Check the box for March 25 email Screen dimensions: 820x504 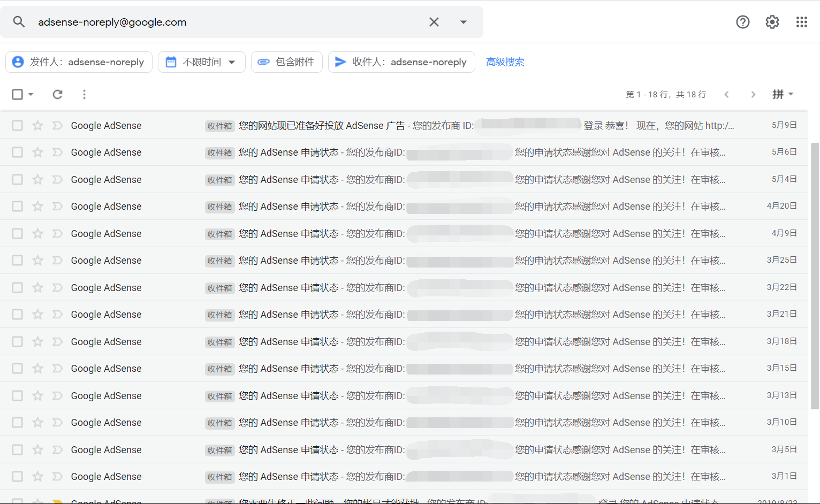click(x=18, y=261)
